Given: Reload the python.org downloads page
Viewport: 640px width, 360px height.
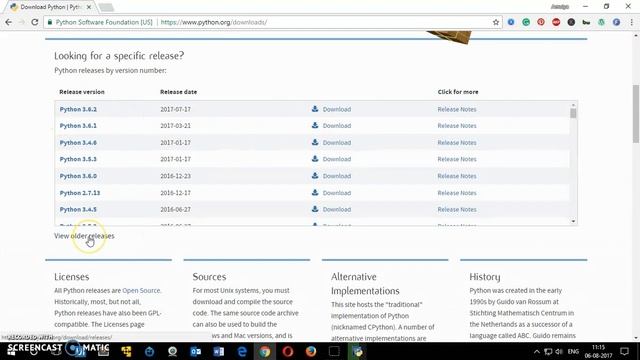Looking at the screenshot, I should [35, 22].
